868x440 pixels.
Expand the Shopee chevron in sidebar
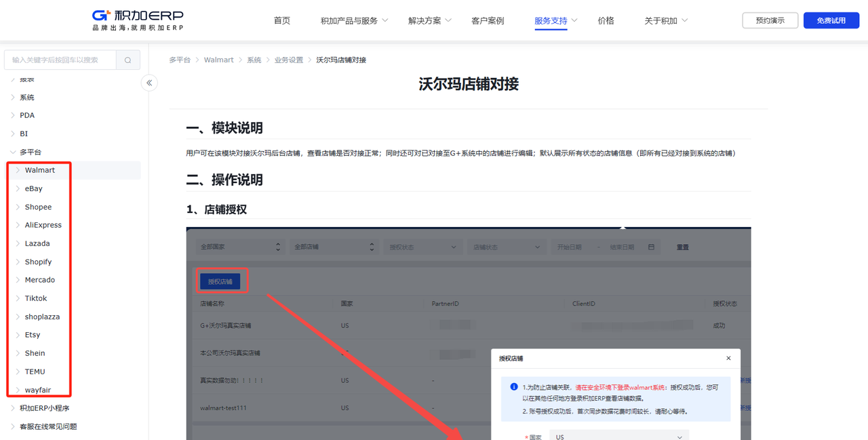point(18,207)
